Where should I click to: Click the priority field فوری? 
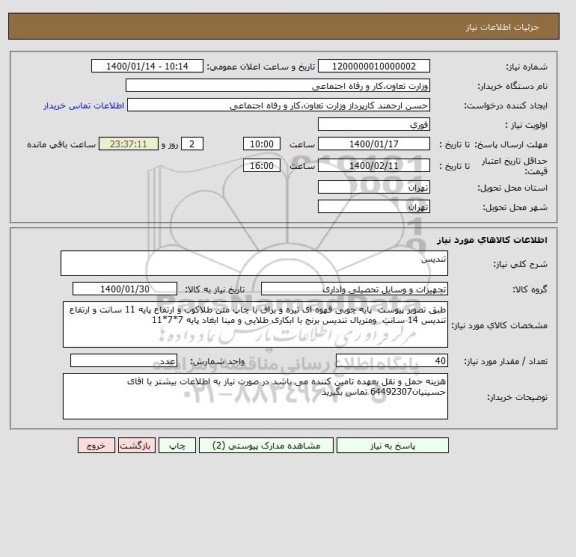point(374,125)
